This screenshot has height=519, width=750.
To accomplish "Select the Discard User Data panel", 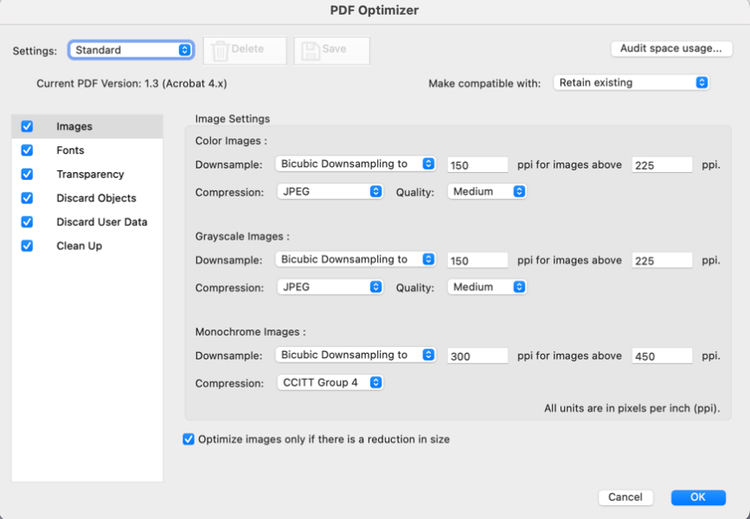I will 101,222.
